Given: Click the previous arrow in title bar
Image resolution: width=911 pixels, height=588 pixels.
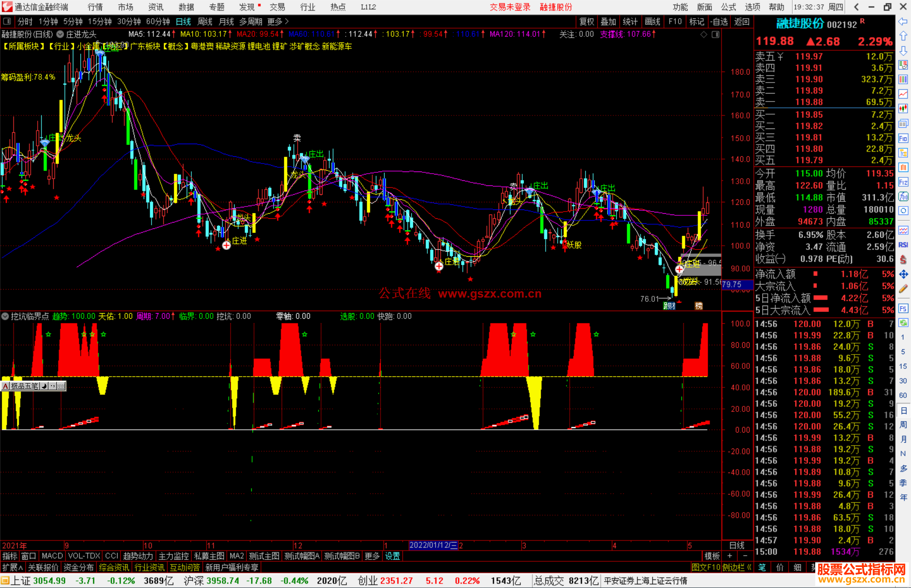Looking at the screenshot, I should point(856,7).
